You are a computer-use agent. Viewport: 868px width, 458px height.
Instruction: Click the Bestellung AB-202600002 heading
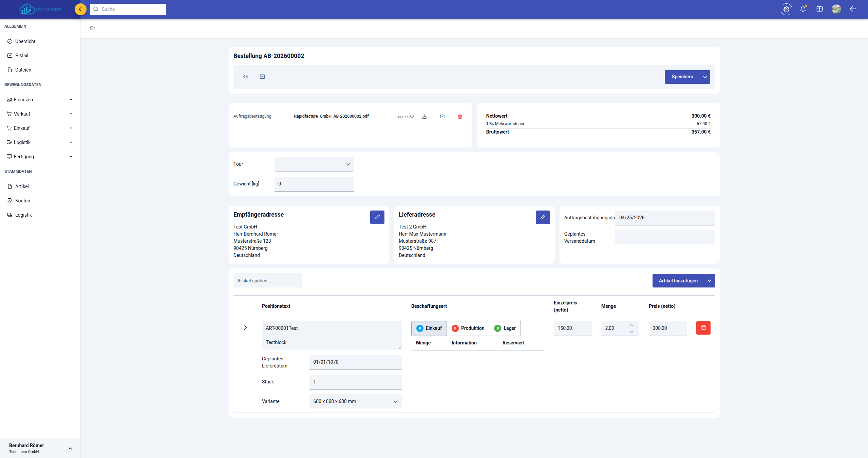point(269,56)
